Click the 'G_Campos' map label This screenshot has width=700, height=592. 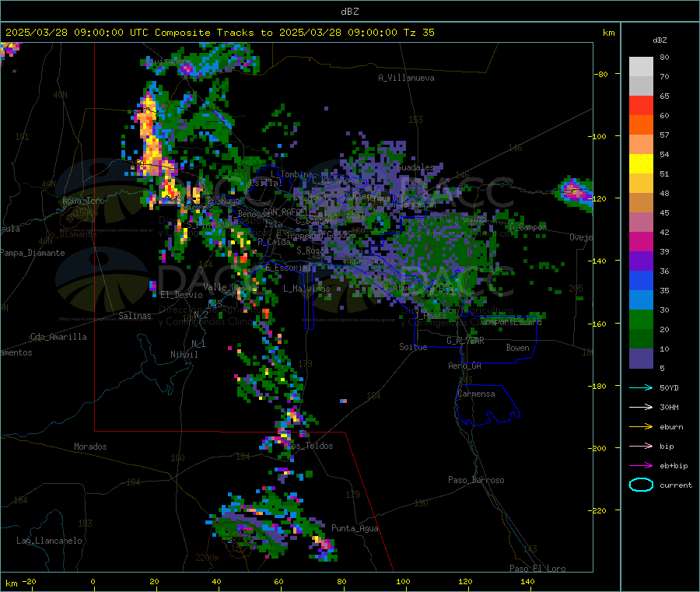pos(528,227)
